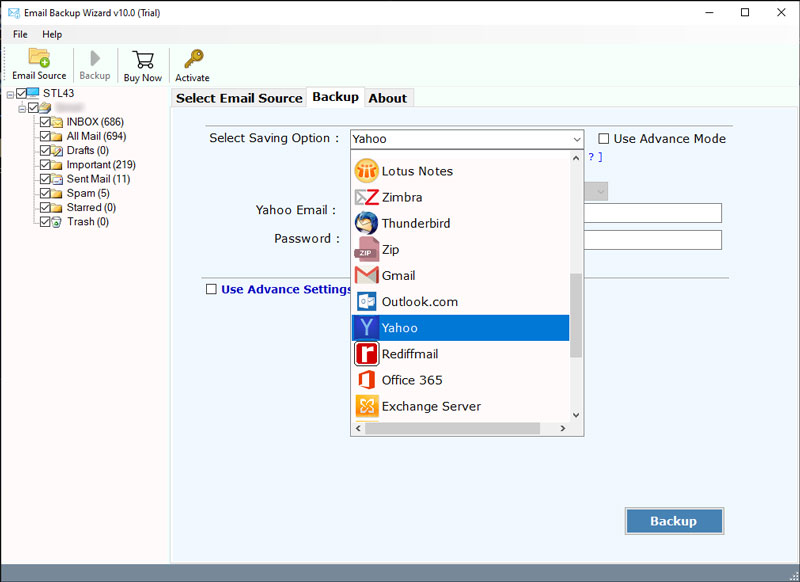Collapse the account node under STL43

coord(22,109)
